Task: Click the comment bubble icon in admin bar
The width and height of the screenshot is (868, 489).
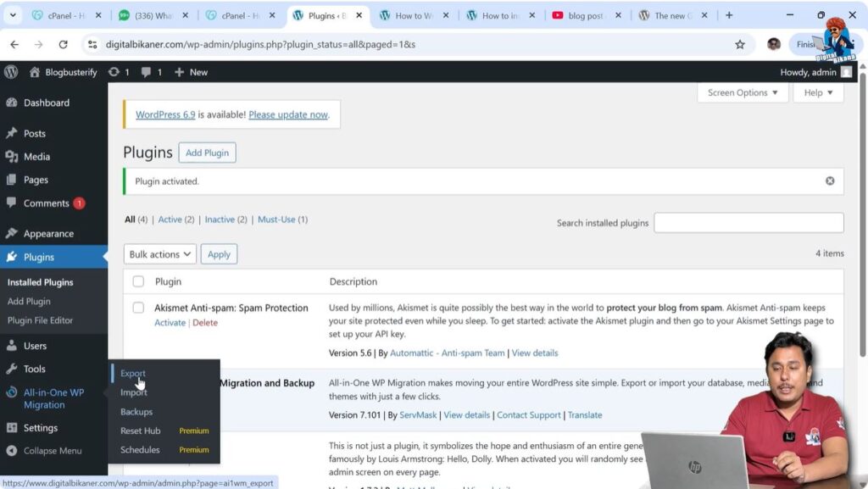Action: tap(146, 72)
